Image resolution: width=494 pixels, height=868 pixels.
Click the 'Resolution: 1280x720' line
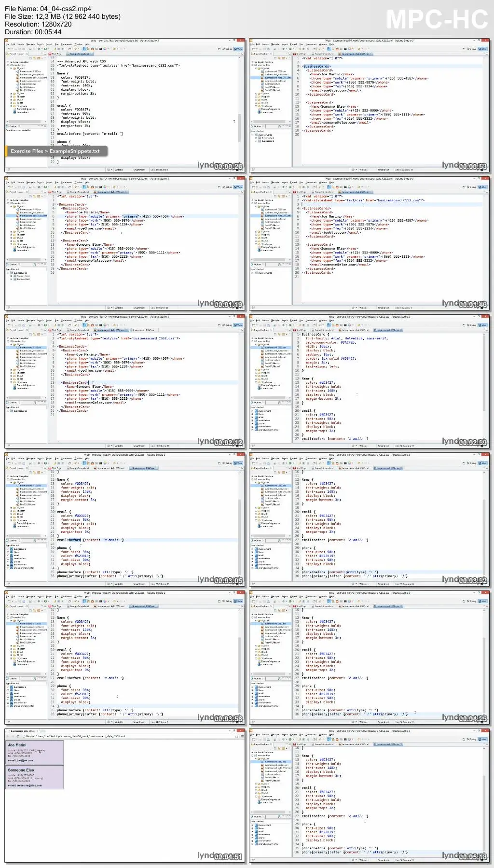pyautogui.click(x=38, y=24)
